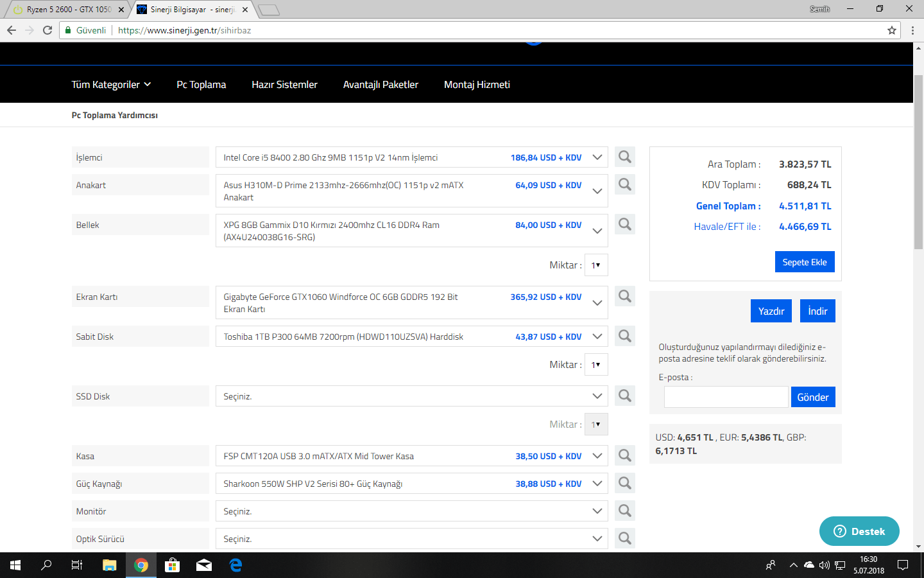Search products for the SSD Disk row
The image size is (924, 578).
click(625, 396)
